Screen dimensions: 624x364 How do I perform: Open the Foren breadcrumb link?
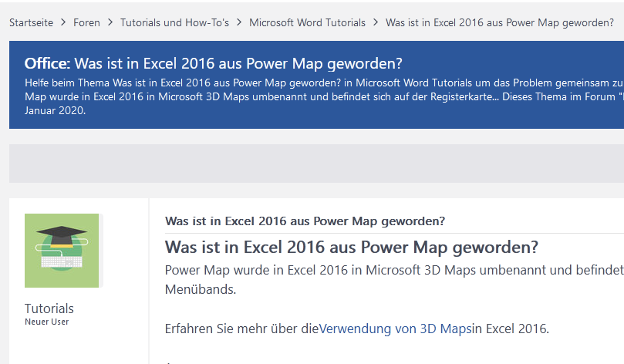pyautogui.click(x=86, y=22)
